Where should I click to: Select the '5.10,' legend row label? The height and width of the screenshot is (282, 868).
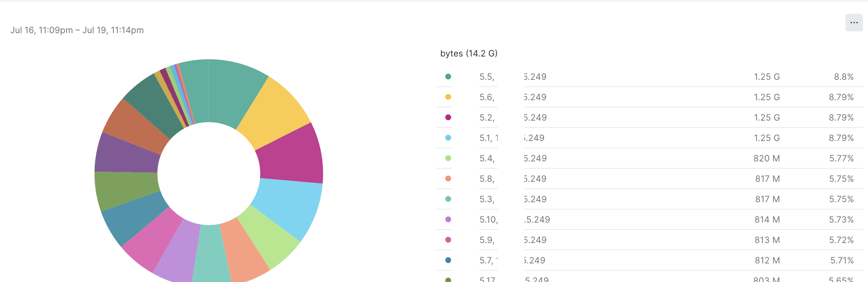click(489, 220)
